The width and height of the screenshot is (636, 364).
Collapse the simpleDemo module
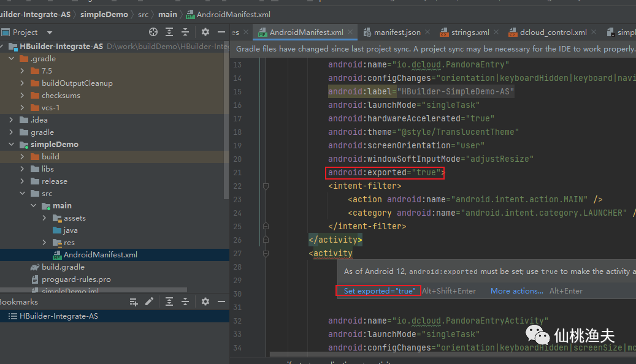click(x=12, y=144)
